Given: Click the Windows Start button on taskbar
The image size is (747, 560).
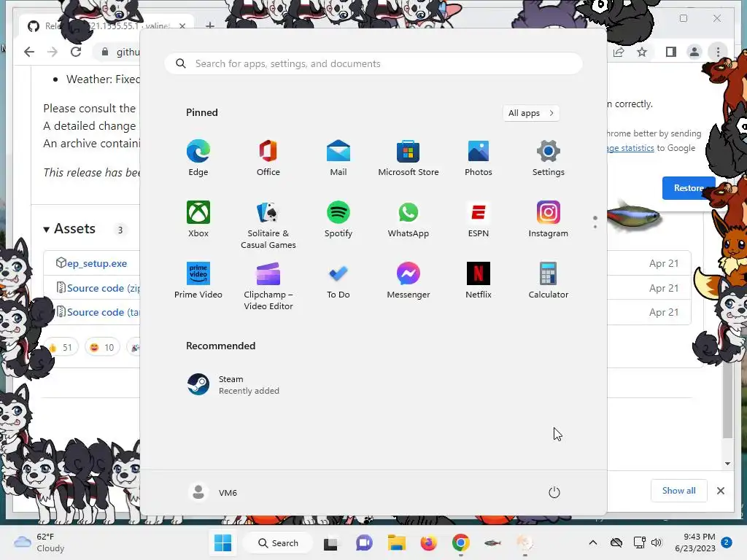Looking at the screenshot, I should [222, 542].
